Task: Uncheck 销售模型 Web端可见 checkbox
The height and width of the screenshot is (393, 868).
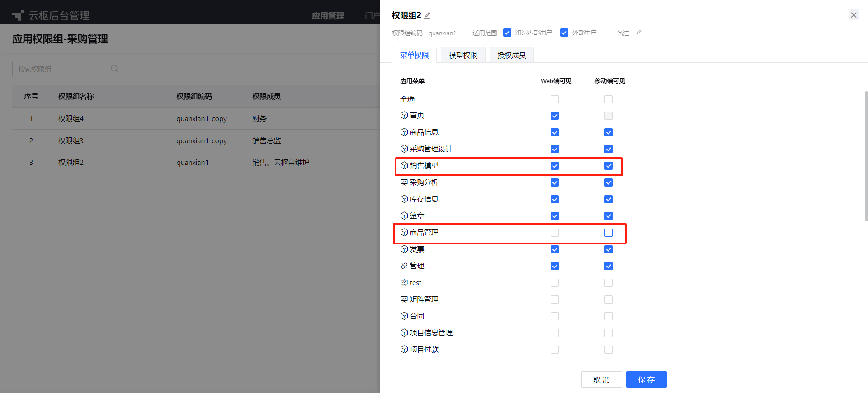Action: (555, 166)
